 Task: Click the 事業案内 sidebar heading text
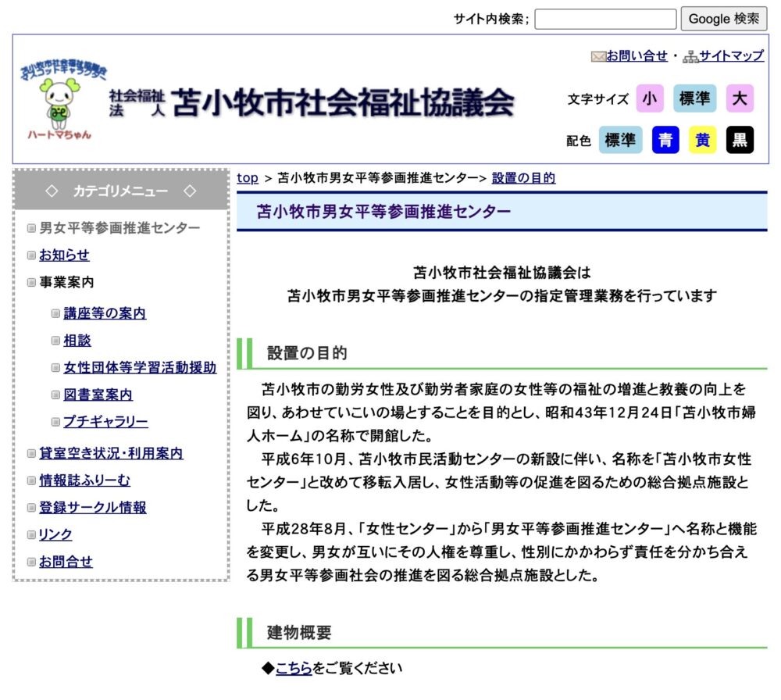pyautogui.click(x=66, y=282)
